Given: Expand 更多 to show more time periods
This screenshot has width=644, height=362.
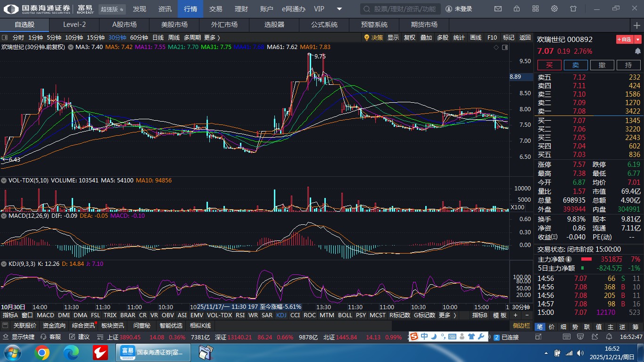Looking at the screenshot, I should pyautogui.click(x=212, y=38).
